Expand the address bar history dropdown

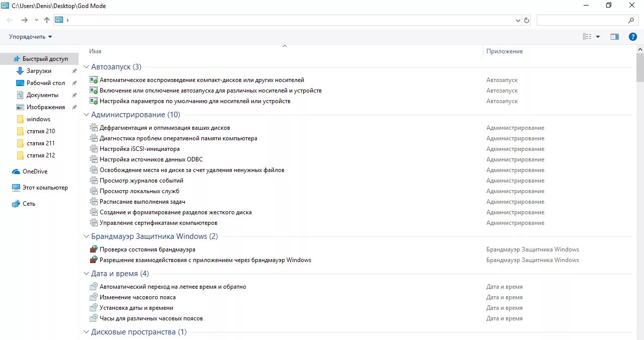518,21
